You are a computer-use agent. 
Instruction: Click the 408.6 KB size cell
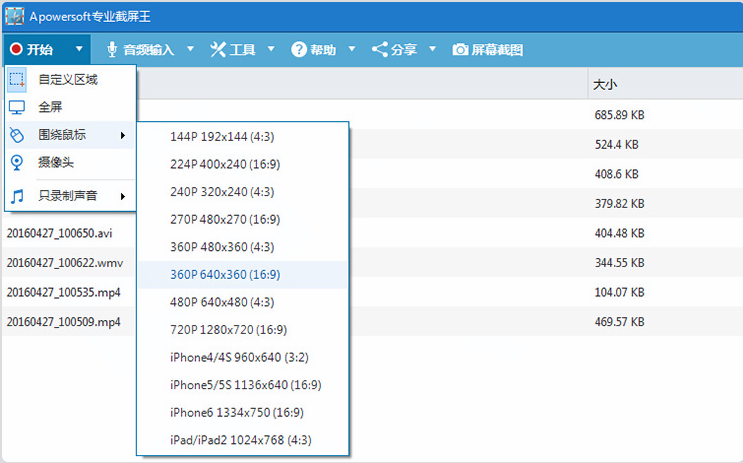(616, 174)
